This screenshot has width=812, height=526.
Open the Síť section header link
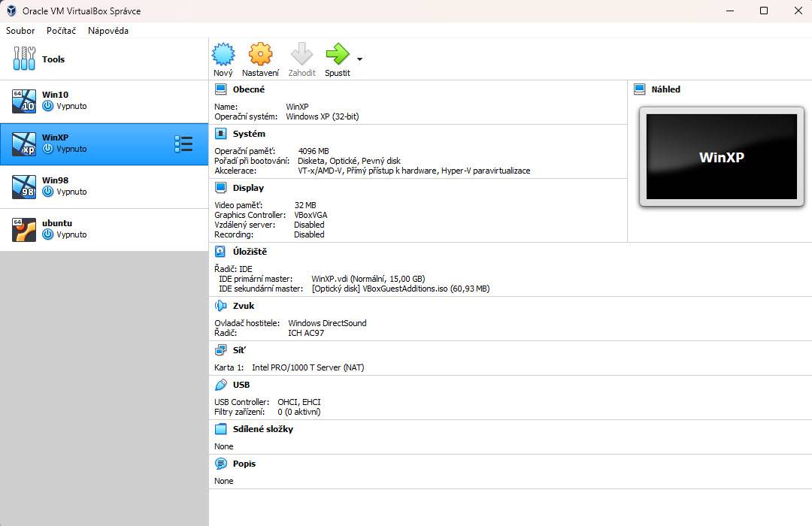pos(239,350)
